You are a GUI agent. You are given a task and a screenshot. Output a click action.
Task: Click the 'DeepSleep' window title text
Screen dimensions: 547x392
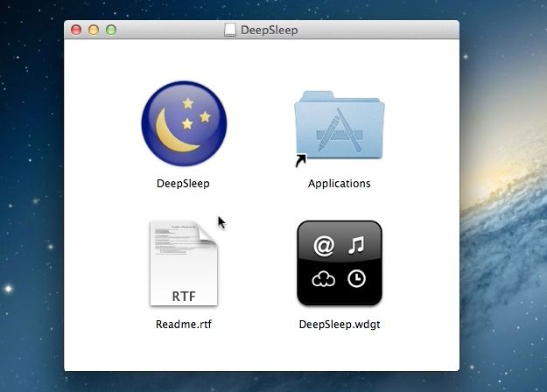click(x=270, y=31)
